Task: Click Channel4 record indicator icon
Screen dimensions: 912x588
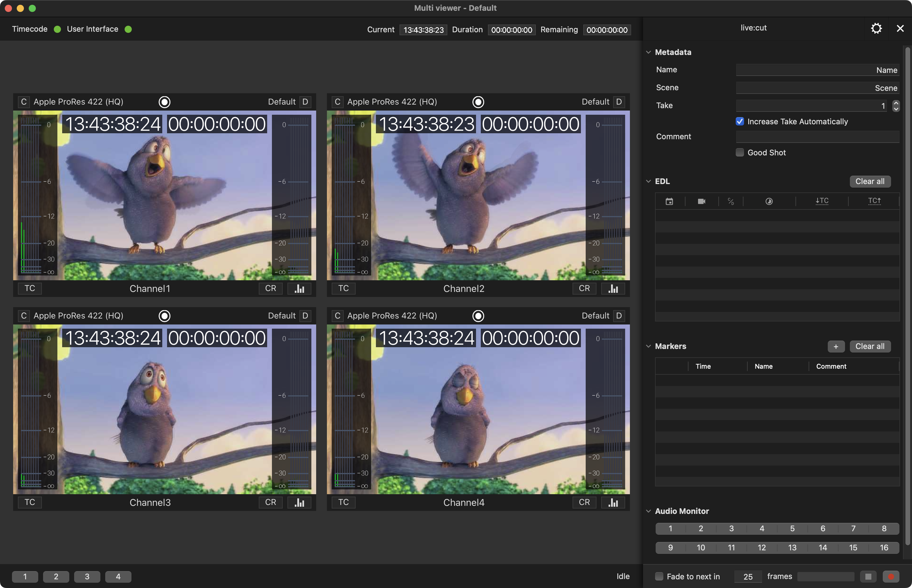Action: pyautogui.click(x=478, y=316)
